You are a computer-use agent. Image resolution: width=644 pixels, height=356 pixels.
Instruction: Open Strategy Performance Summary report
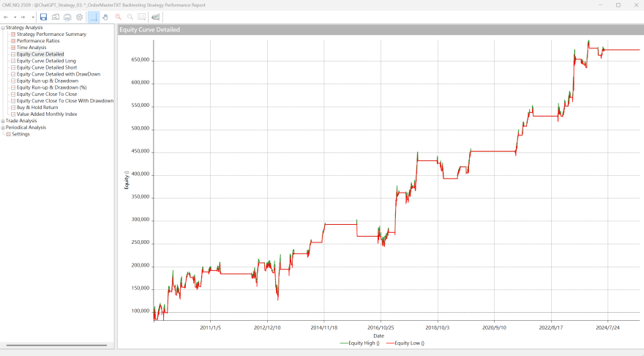(x=50, y=34)
